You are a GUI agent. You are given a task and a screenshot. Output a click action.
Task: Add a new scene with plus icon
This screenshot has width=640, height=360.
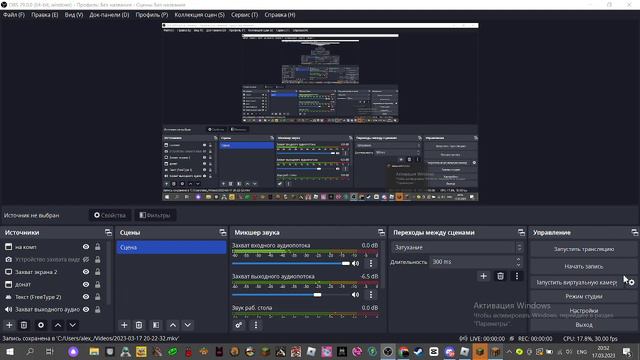point(124,325)
